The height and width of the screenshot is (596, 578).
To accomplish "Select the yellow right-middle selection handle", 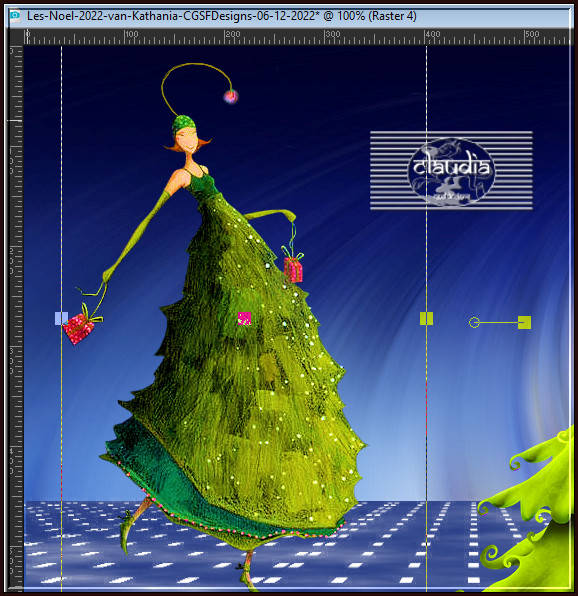I will [426, 319].
